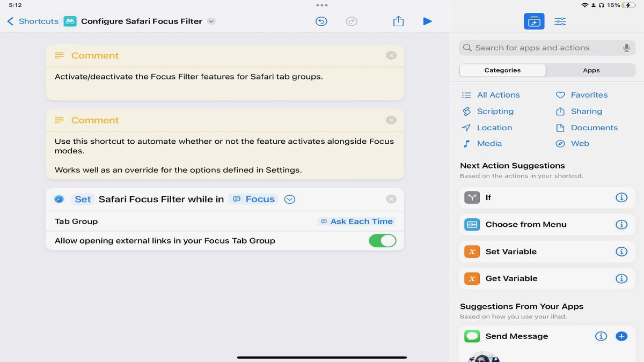Image resolution: width=644 pixels, height=362 pixels.
Task: Open the action library panel icon
Action: [533, 21]
